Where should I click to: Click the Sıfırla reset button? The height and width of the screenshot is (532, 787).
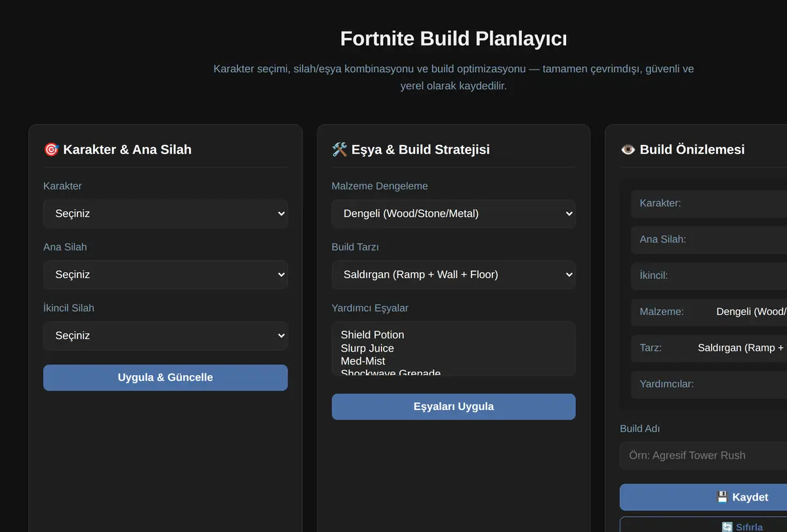click(703, 525)
